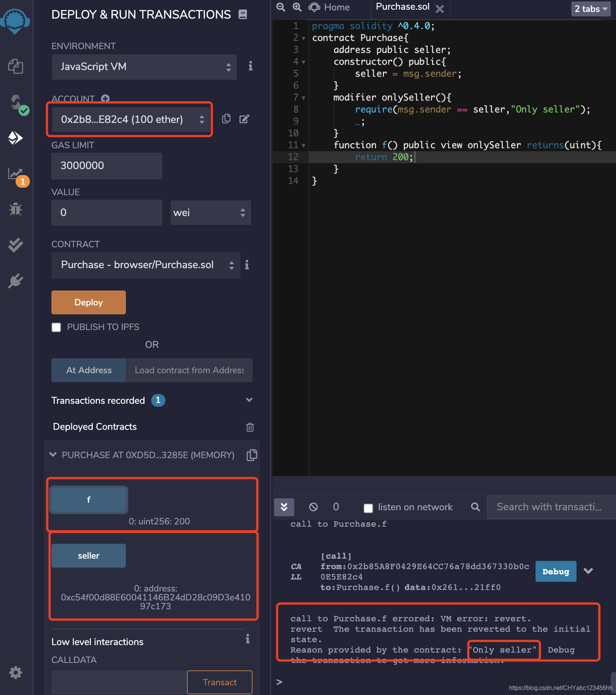Image resolution: width=616 pixels, height=695 pixels.
Task: Switch to the Home tab
Action: 336,7
